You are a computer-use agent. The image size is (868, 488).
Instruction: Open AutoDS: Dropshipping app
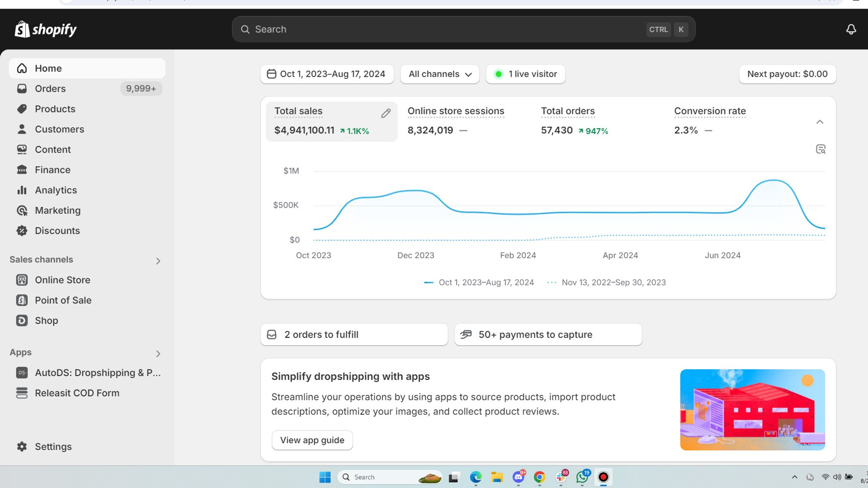click(x=87, y=373)
